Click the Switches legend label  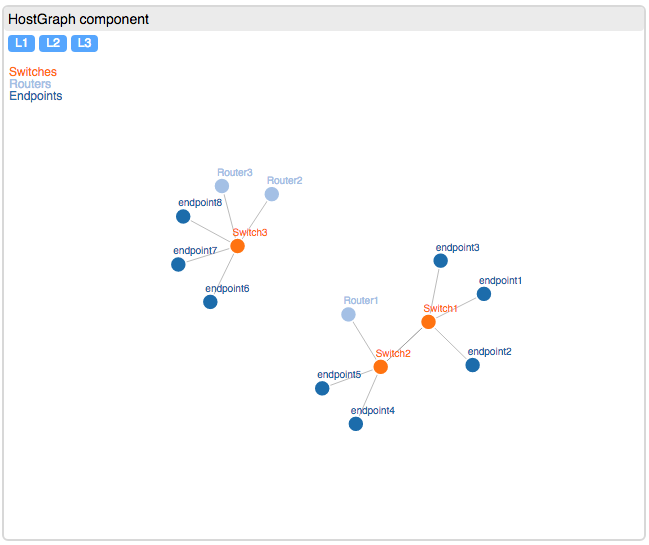33,72
